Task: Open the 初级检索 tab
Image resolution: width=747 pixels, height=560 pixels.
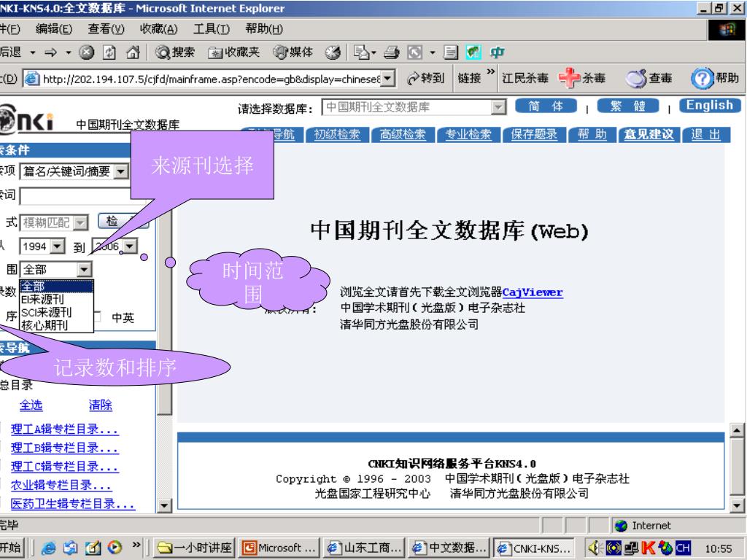Action: (337, 135)
